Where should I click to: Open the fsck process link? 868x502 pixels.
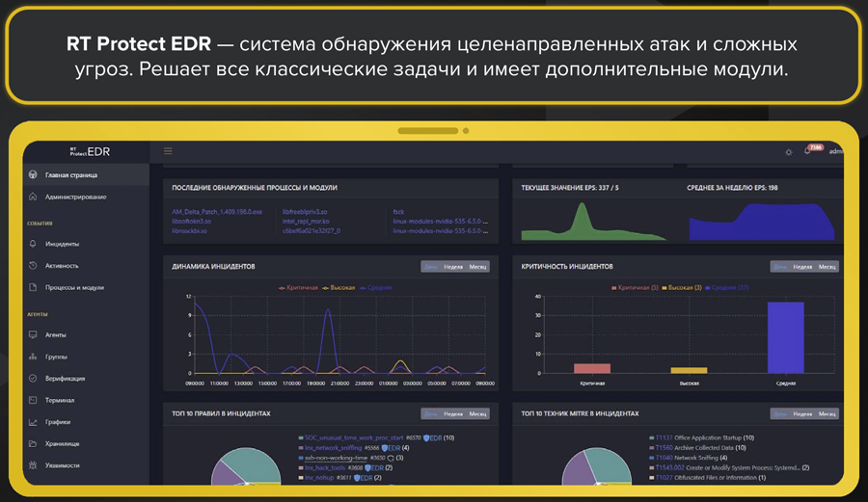pos(398,212)
